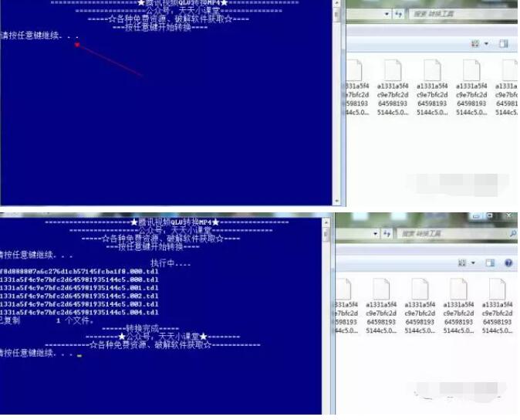Expand address bar history in upper Explorer
The height and width of the screenshot is (420, 520).
click(387, 14)
